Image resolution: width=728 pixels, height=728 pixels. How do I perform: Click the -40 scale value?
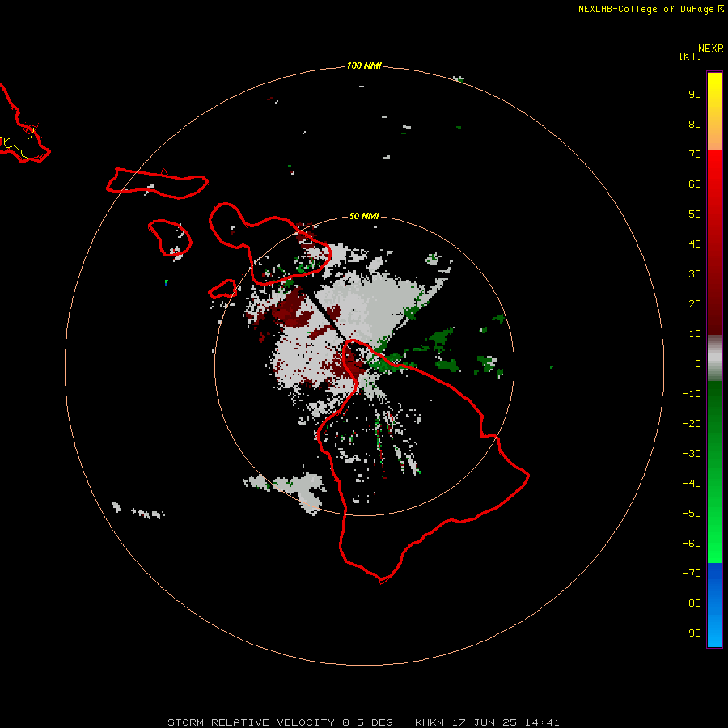[x=692, y=484]
